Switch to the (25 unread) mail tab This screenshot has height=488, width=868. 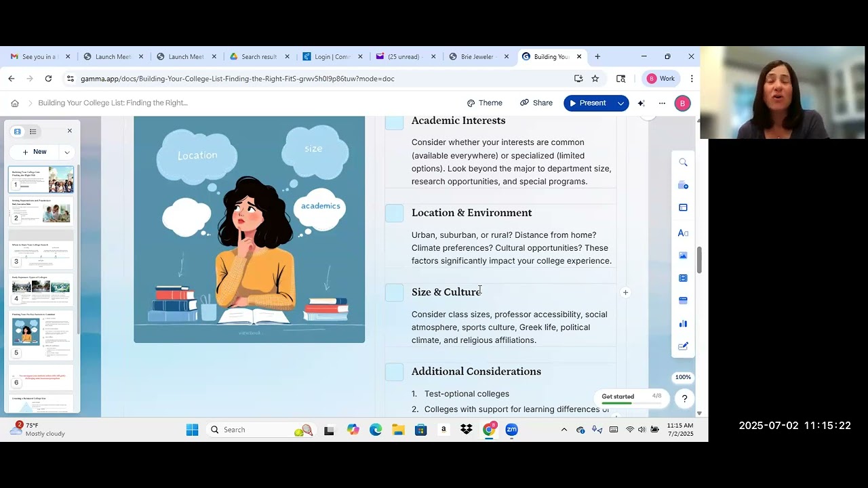pos(406,57)
